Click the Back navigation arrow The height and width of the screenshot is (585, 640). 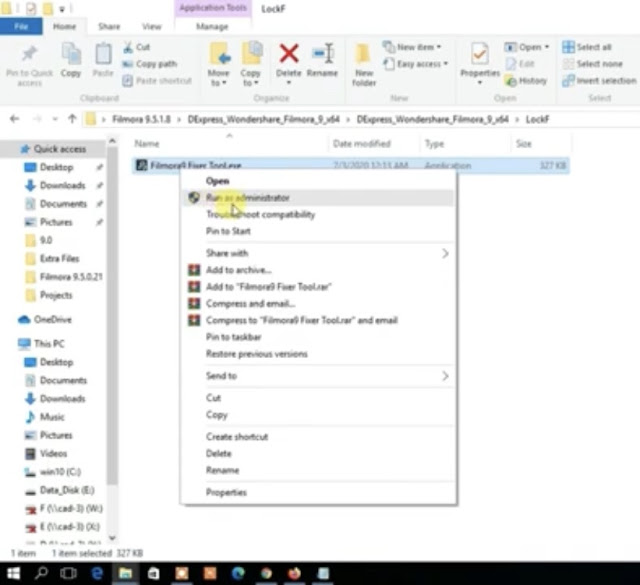click(15, 119)
